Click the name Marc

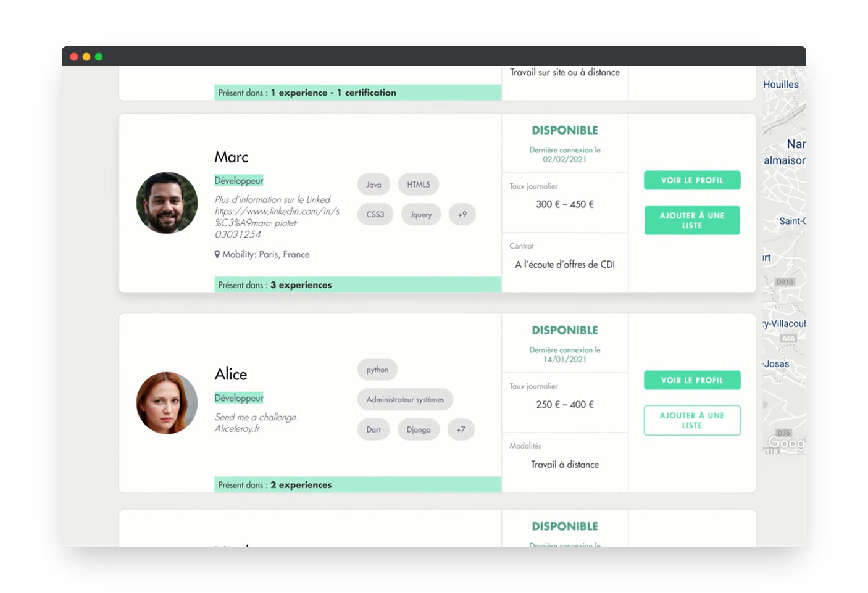point(232,157)
